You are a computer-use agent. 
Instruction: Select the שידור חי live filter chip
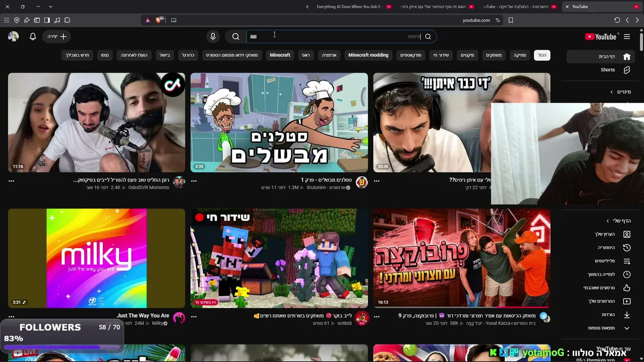click(x=441, y=55)
